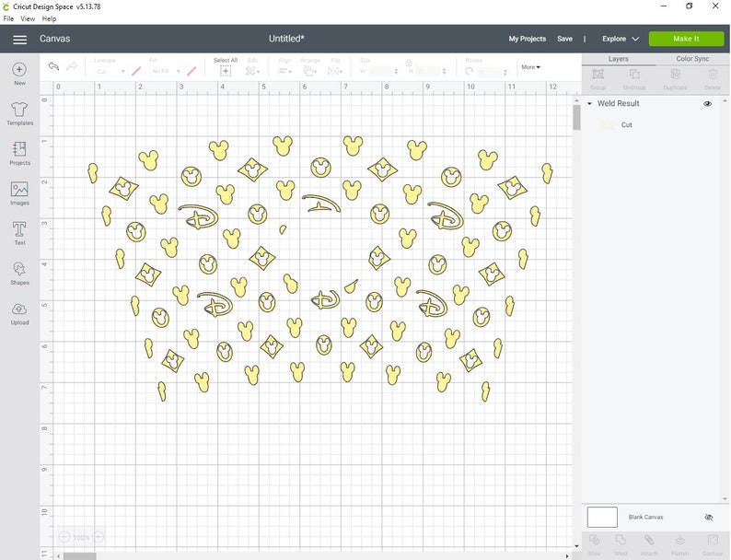This screenshot has height=560, width=731.
Task: Open the View menu
Action: point(28,18)
